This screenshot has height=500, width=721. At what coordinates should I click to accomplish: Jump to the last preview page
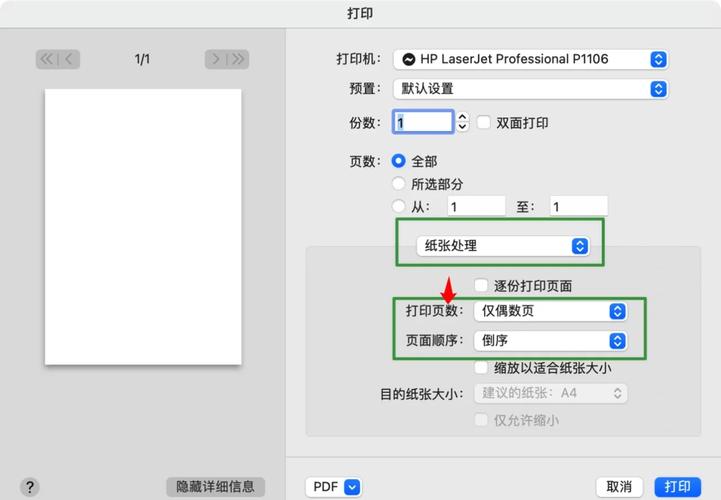pos(238,59)
